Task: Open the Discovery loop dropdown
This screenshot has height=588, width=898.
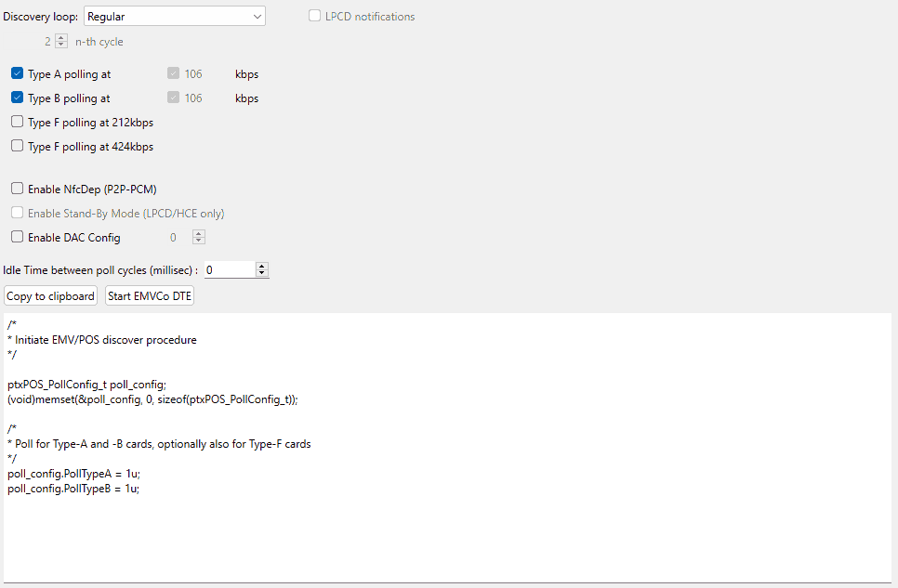Action: [175, 16]
